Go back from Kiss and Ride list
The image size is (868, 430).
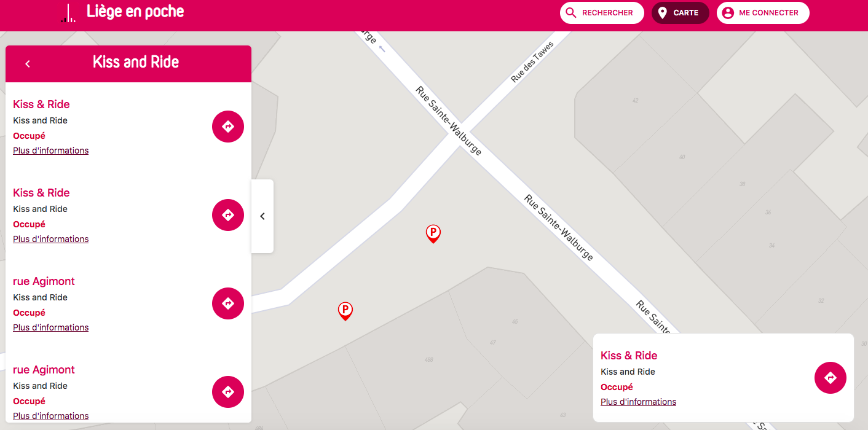(28, 63)
